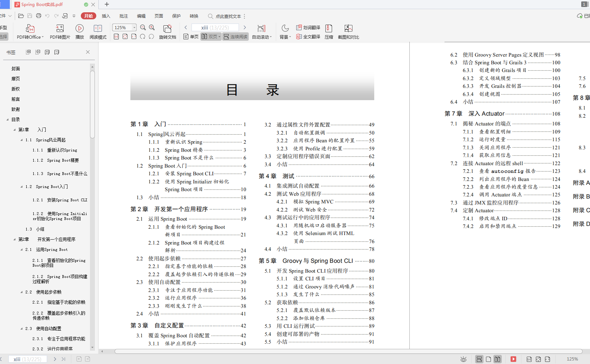Open the zoom level 125% dropdown
Screen dimensions: 590x364
(134, 27)
